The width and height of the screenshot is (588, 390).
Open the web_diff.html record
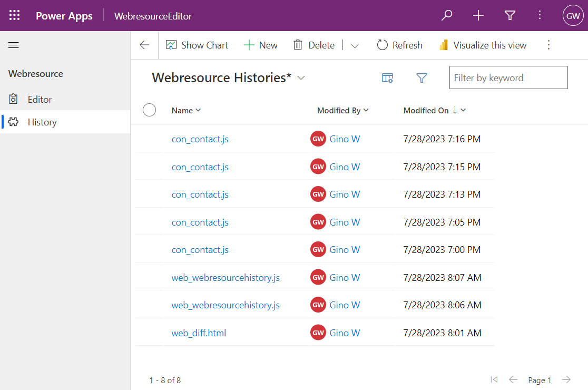(199, 333)
